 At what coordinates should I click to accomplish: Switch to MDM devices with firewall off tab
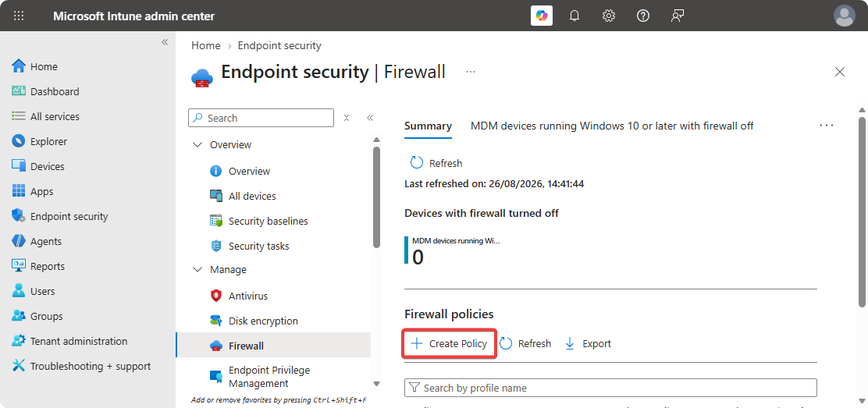click(612, 126)
